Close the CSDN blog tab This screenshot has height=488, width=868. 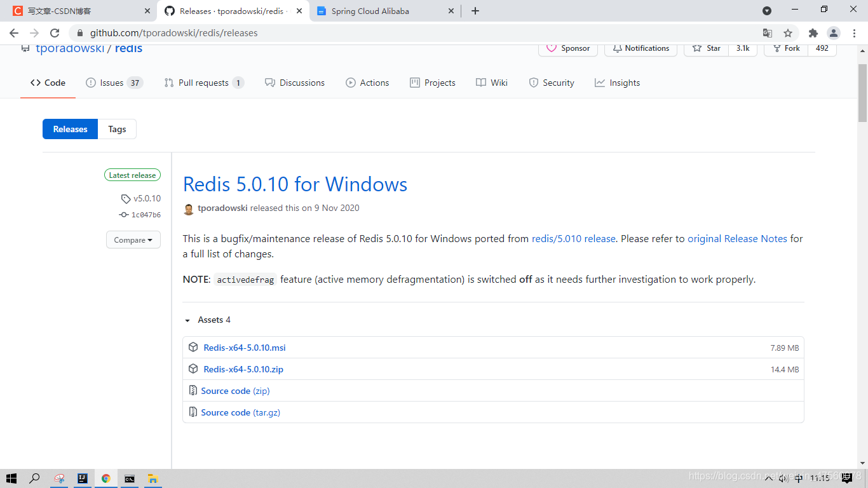click(147, 11)
